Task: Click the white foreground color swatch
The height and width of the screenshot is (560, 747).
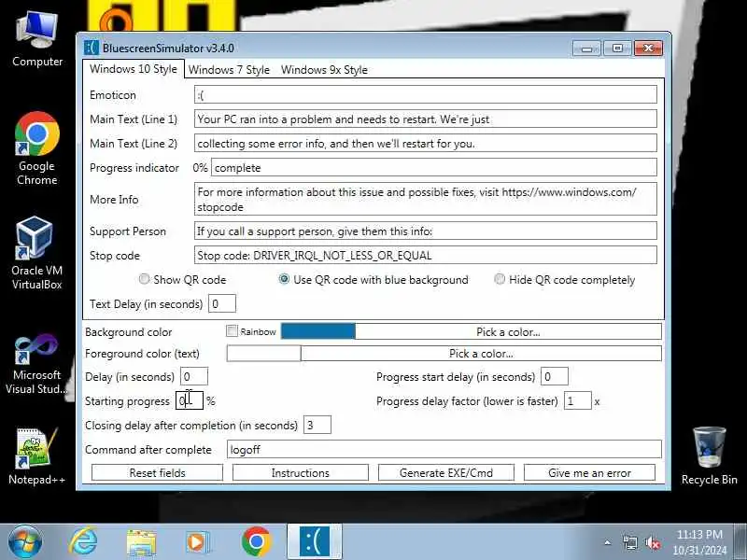Action: pyautogui.click(x=263, y=354)
